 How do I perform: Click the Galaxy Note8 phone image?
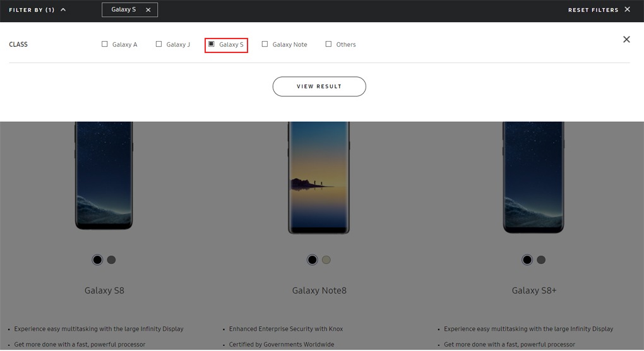(319, 178)
